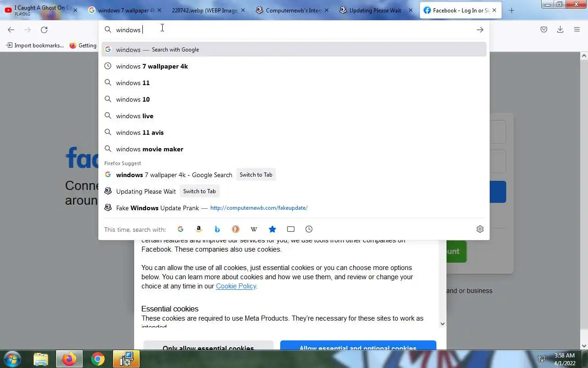Select 'windows 11 avis' suggestion
588x368 pixels.
click(294, 132)
